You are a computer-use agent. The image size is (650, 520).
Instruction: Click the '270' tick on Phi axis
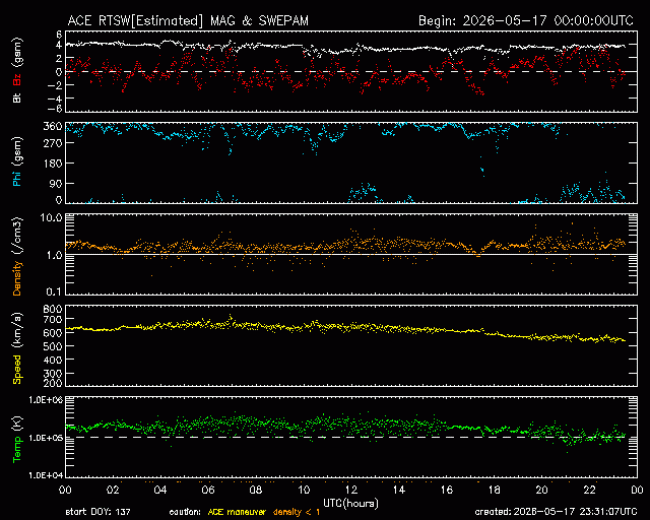[53, 143]
